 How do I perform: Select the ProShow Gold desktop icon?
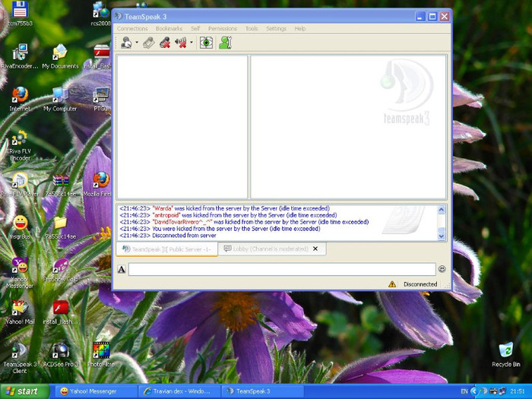click(x=60, y=270)
